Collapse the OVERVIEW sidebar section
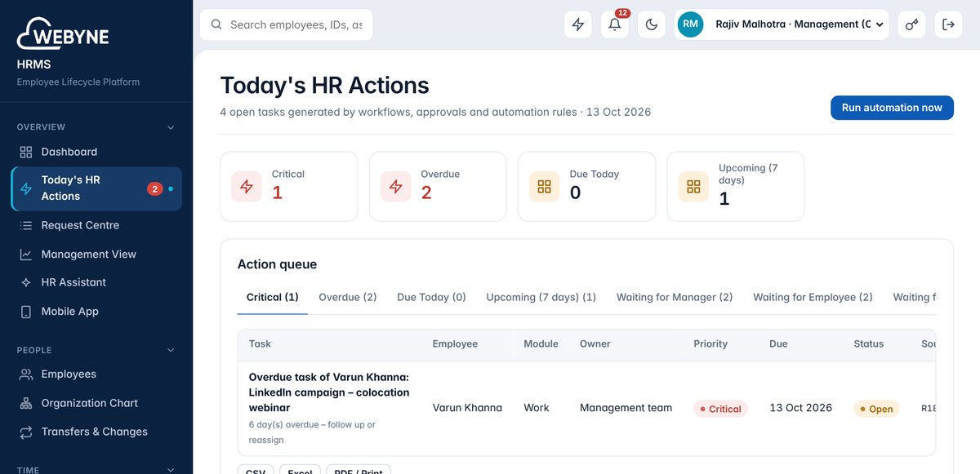Viewport: 980px width, 474px height. pyautogui.click(x=171, y=127)
